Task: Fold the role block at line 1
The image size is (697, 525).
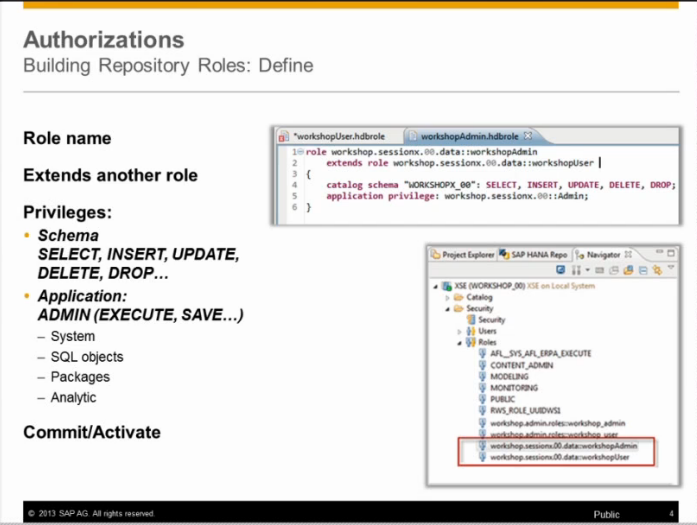Action: (300, 152)
